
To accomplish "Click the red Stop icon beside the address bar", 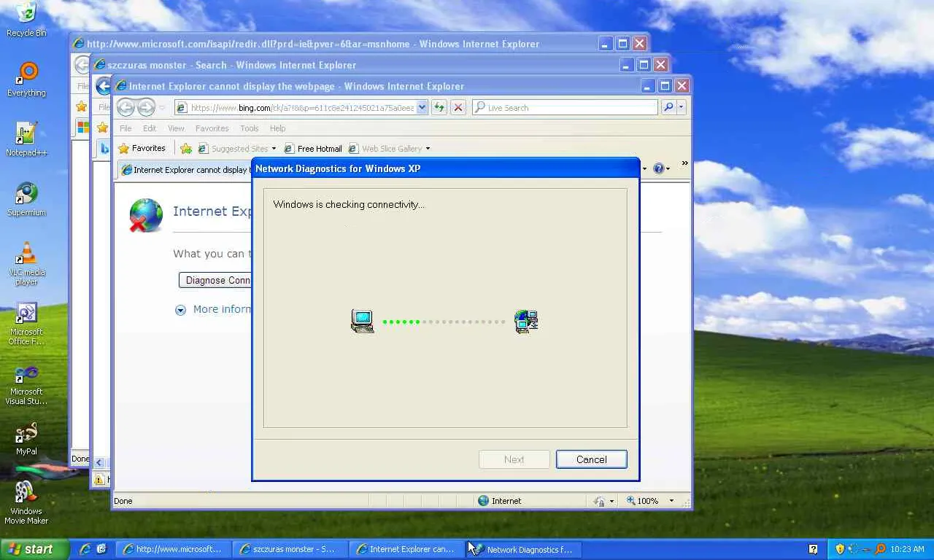I will click(x=458, y=107).
